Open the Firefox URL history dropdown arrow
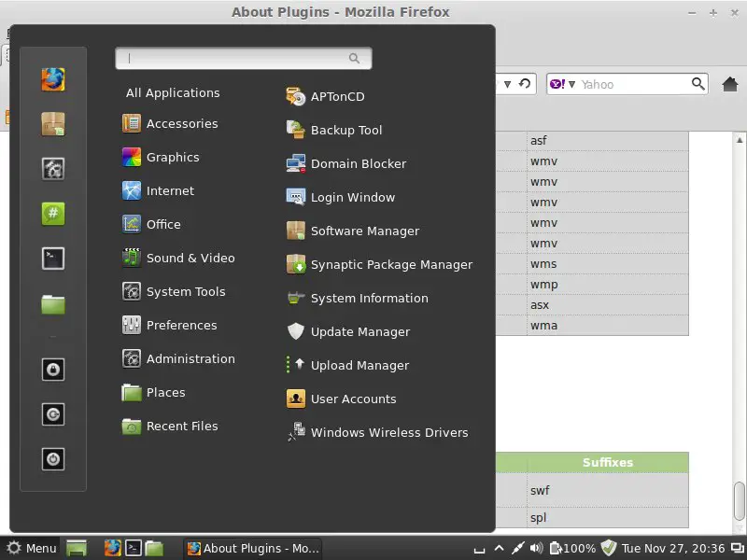 [507, 84]
